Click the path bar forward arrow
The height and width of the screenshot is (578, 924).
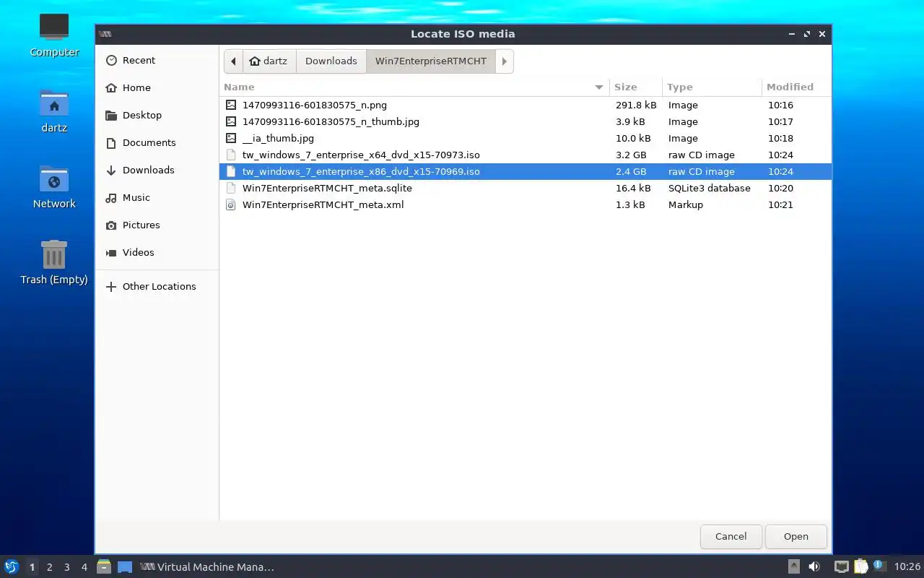click(x=505, y=61)
